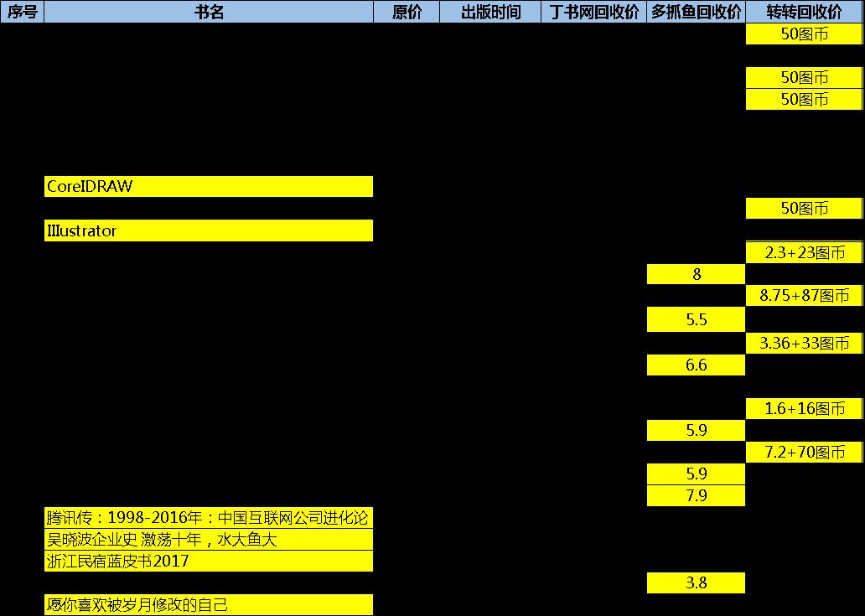Select the CoreIDRAW book name cell

209,187
